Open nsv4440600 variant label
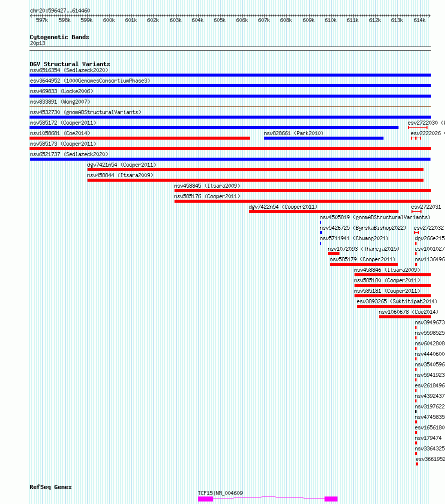This screenshot has width=445, height=504. (429, 354)
